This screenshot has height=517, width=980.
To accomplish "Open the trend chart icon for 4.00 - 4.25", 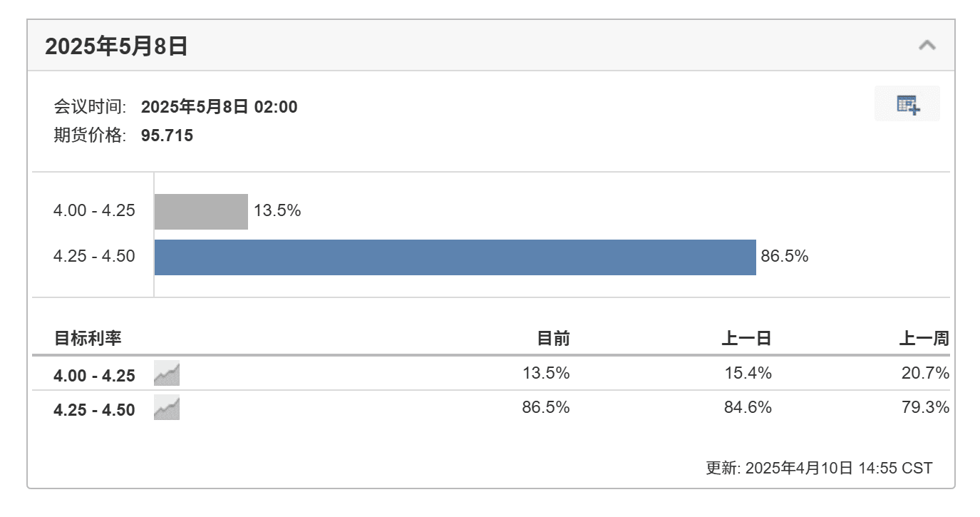I will coord(167,374).
